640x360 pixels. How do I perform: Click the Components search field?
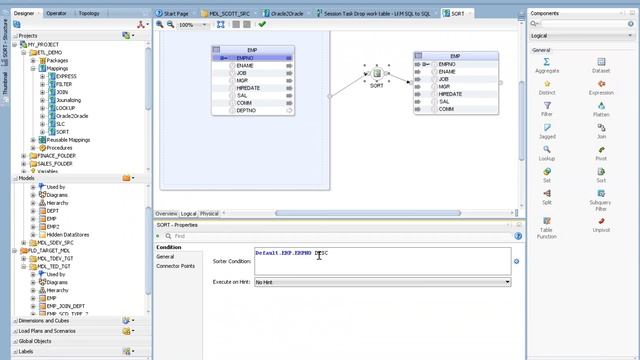coord(582,24)
